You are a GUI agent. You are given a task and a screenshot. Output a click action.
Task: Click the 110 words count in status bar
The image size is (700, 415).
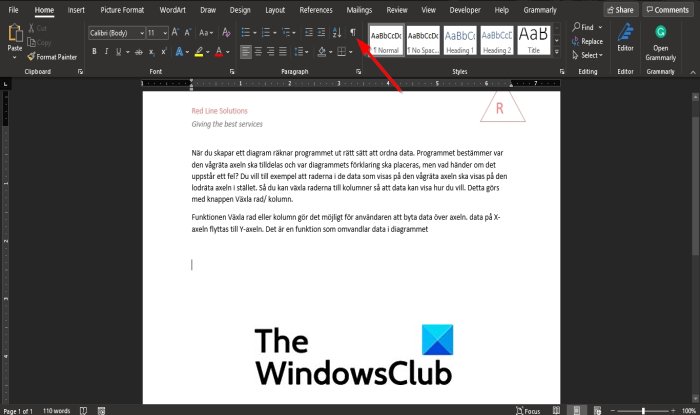[x=57, y=411]
